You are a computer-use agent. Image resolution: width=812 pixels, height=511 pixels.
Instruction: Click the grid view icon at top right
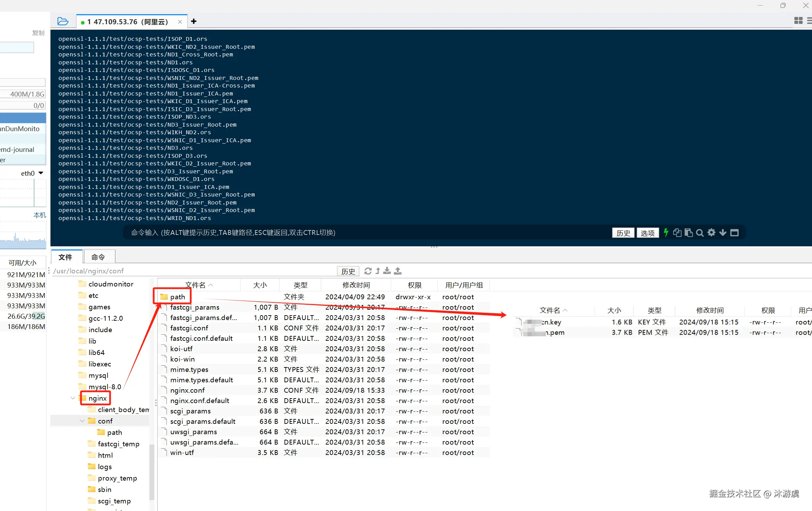click(798, 21)
